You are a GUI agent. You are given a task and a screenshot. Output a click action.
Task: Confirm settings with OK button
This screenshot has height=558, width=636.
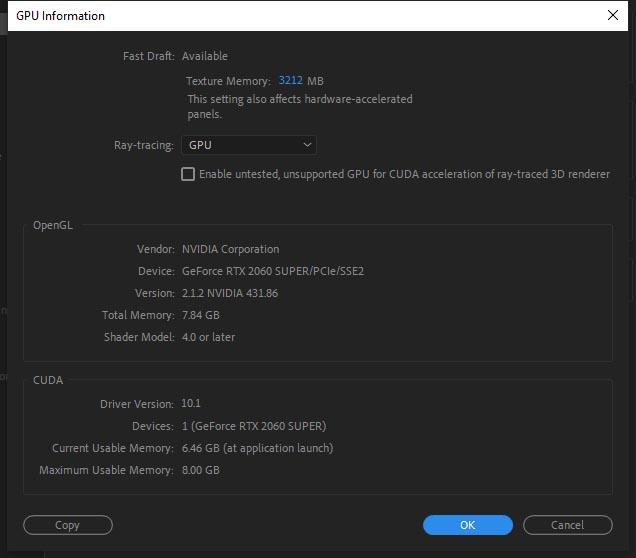pyautogui.click(x=468, y=525)
